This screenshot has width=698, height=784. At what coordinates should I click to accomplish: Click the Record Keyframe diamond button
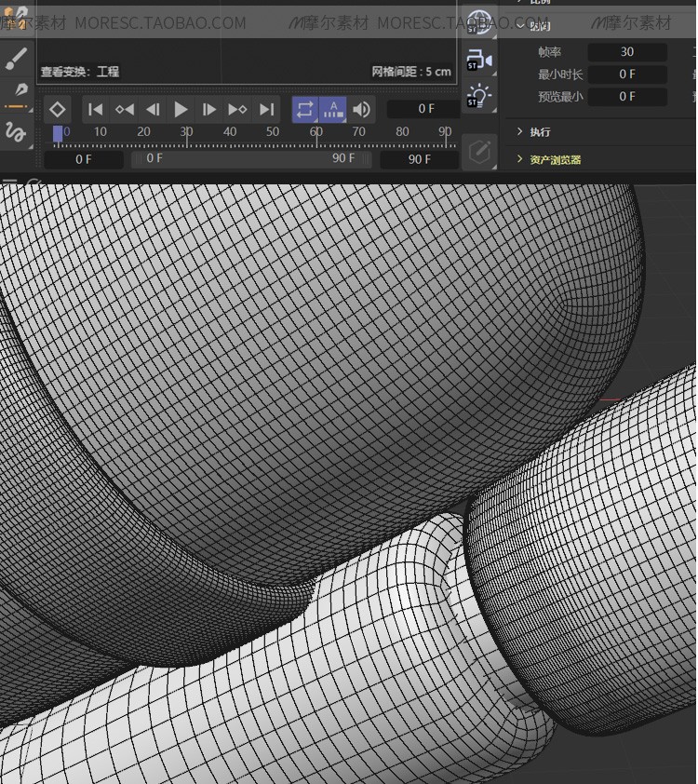pyautogui.click(x=58, y=110)
